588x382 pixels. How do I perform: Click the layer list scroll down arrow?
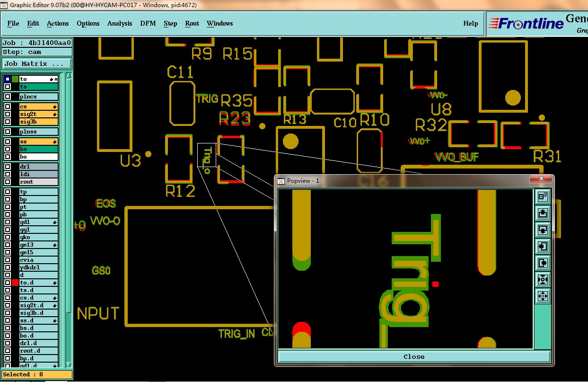pos(69,364)
